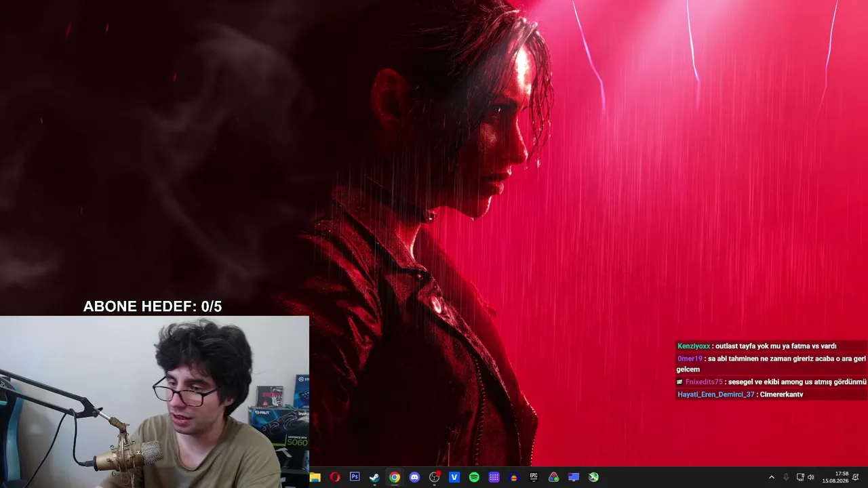Click the badge icon beside Fnixedits75
The width and height of the screenshot is (868, 488).
680,382
